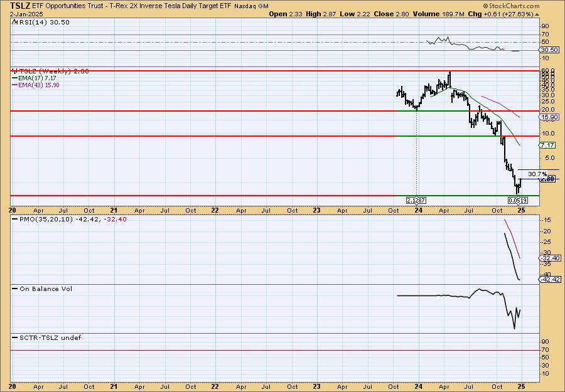This screenshot has width=565, height=392.
Task: Click the black line marker beside PMO(35,20,10)
Action: coord(14,220)
